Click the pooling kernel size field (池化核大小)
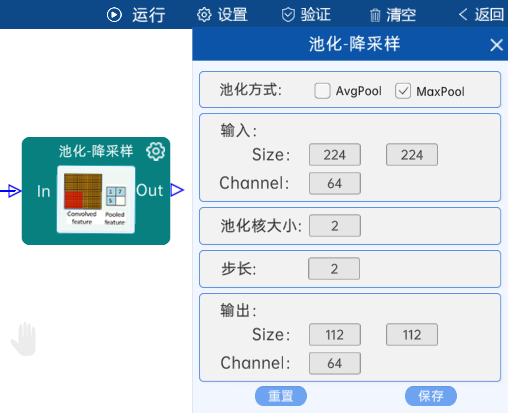Viewport: 508px width, 413px height. 335,226
